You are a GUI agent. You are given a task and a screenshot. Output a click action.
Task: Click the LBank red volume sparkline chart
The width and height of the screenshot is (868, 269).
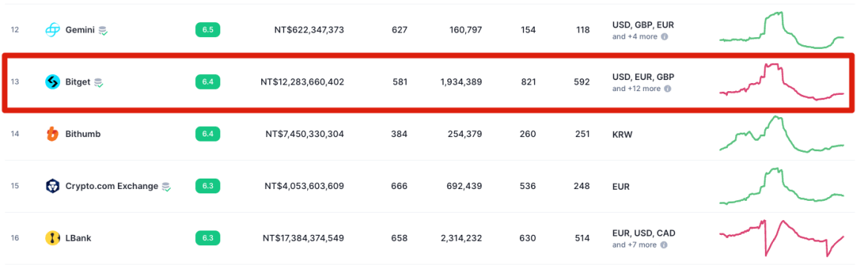[782, 237]
